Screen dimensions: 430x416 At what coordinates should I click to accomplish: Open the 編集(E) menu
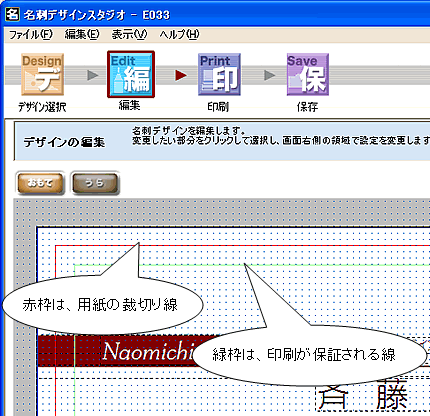(x=82, y=34)
